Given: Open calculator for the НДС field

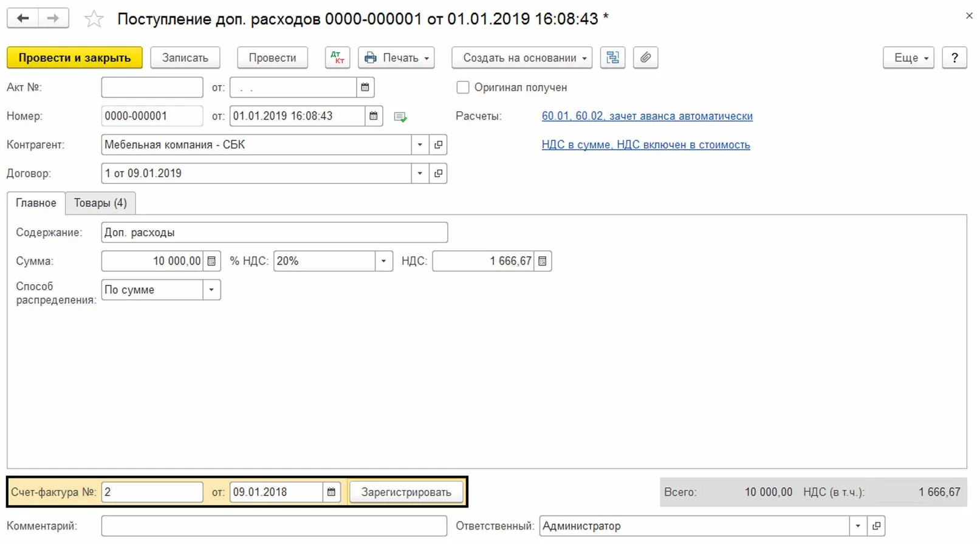Looking at the screenshot, I should coord(543,261).
